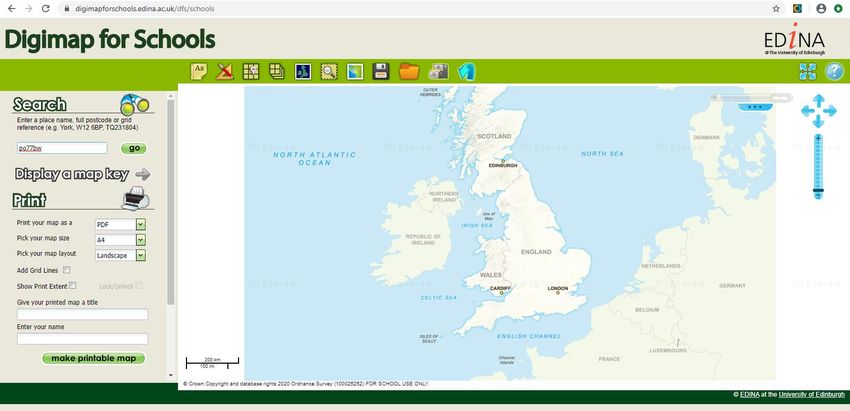Select the magnifier zoom-to-area tool
The height and width of the screenshot is (411, 850).
tap(329, 71)
